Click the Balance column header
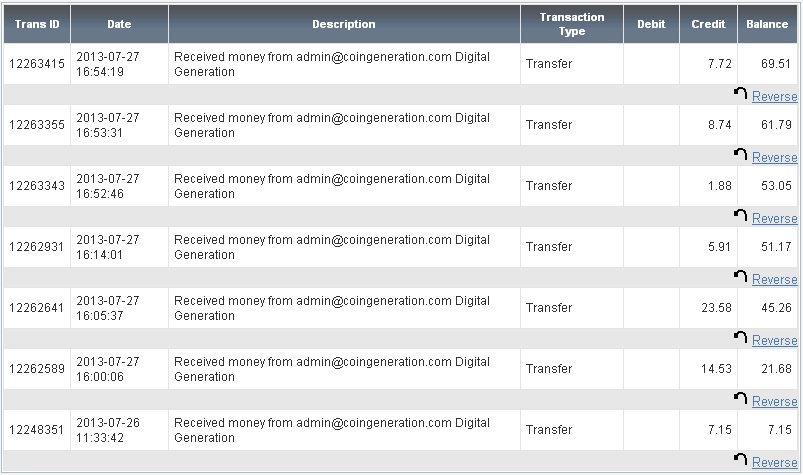Image resolution: width=803 pixels, height=475 pixels. coord(768,24)
